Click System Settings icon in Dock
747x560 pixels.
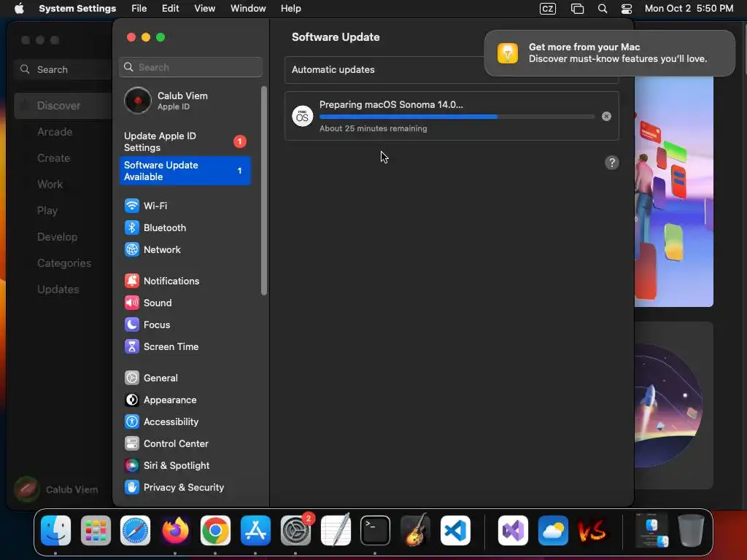295,530
